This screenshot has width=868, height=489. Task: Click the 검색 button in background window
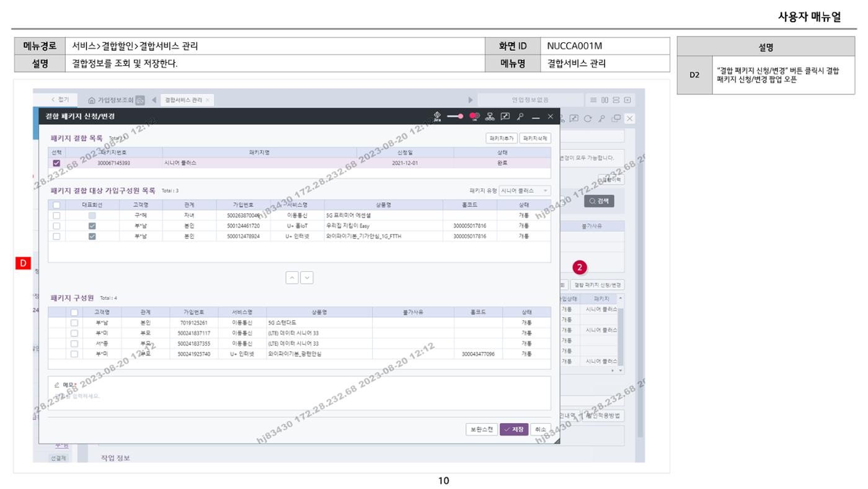pyautogui.click(x=599, y=201)
